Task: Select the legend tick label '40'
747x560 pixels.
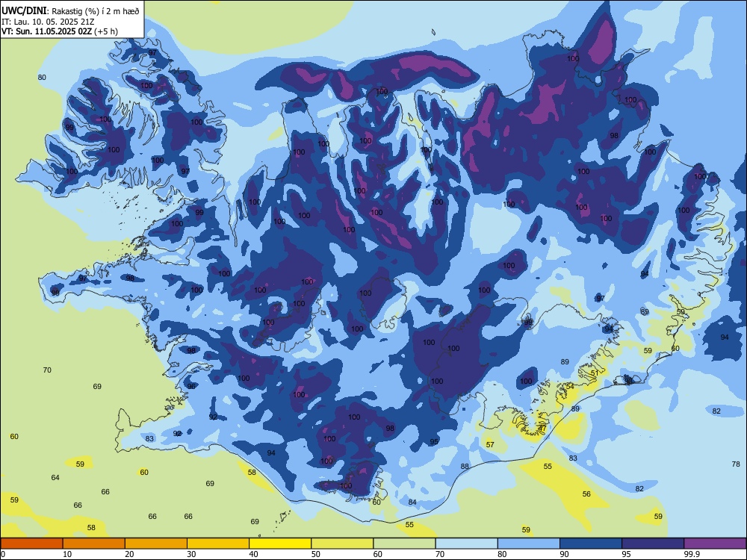Action: click(x=254, y=554)
